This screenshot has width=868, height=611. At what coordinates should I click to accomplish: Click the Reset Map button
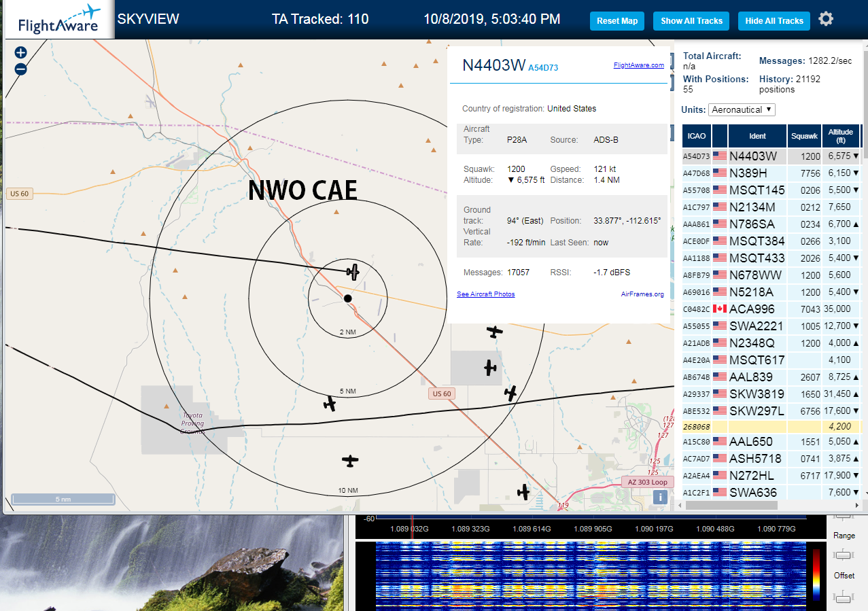click(x=617, y=21)
